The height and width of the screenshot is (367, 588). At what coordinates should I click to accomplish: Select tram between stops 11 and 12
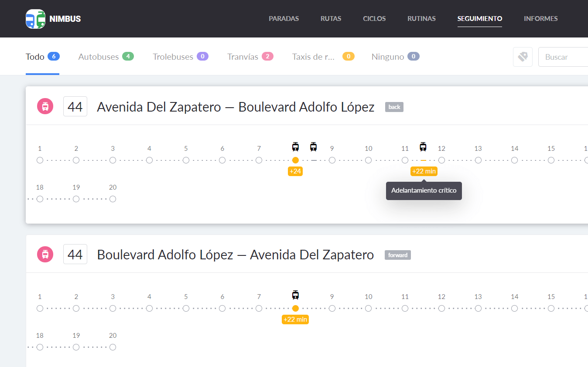pyautogui.click(x=423, y=146)
